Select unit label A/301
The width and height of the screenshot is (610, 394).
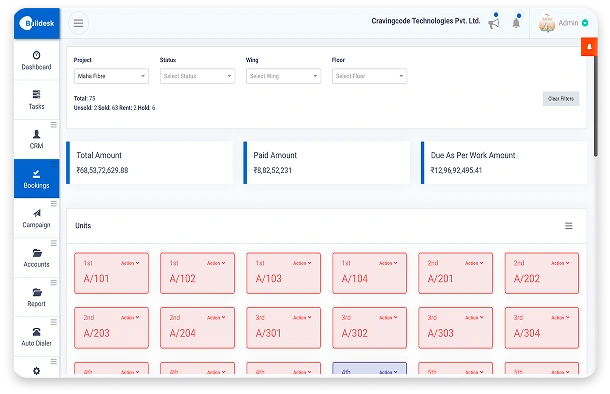pyautogui.click(x=268, y=333)
